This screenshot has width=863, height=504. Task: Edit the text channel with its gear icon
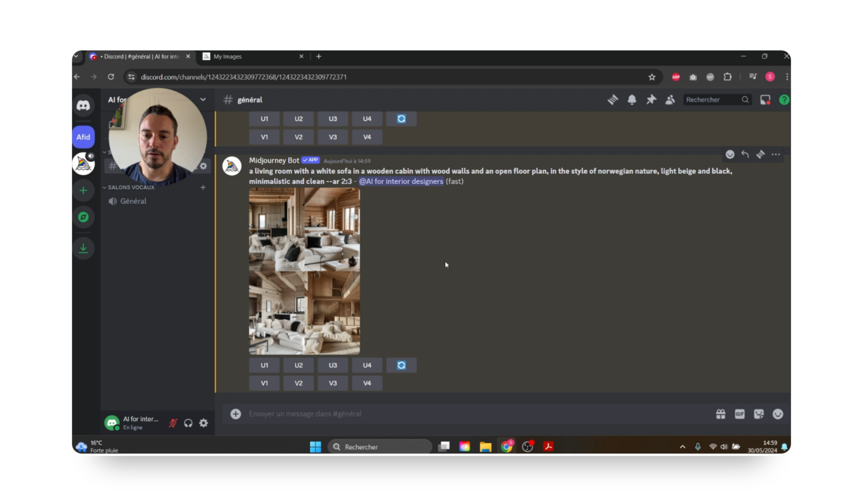pyautogui.click(x=203, y=166)
